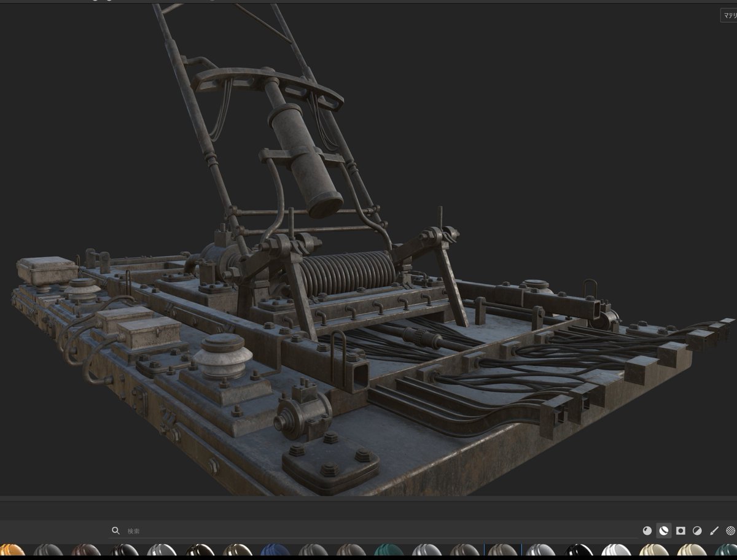Open the マテリ viewport mode dropdown

click(729, 15)
